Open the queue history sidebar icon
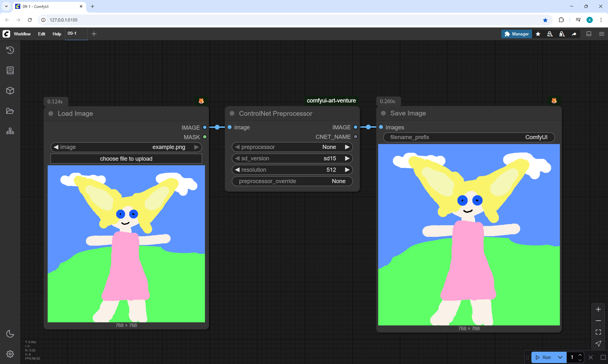This screenshot has height=364, width=608. 10,50
